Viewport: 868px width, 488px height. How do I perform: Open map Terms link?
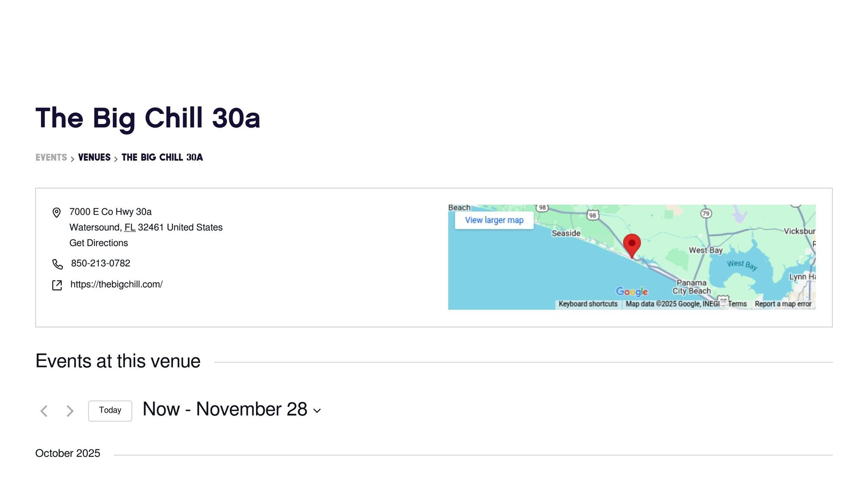click(737, 304)
